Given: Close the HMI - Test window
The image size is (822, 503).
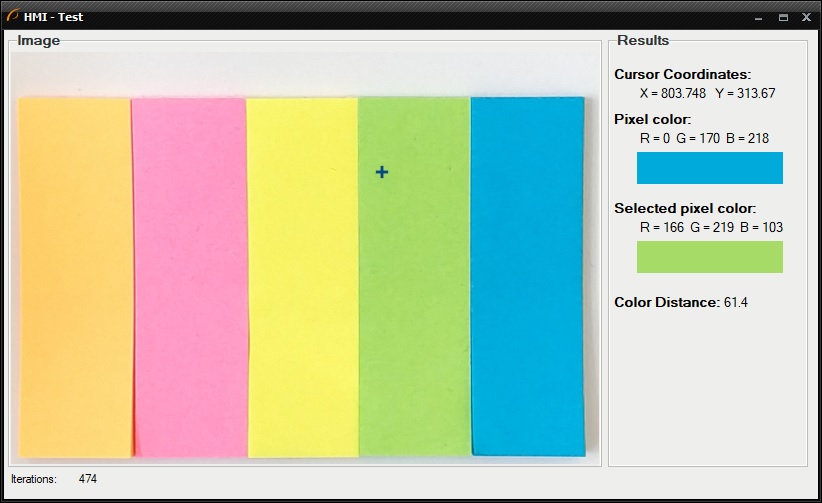Looking at the screenshot, I should pos(806,17).
